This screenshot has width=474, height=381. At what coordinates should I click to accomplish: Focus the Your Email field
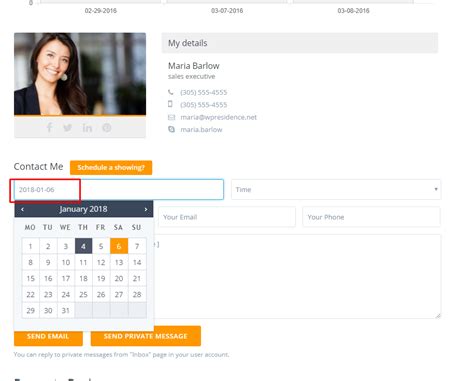tap(227, 217)
